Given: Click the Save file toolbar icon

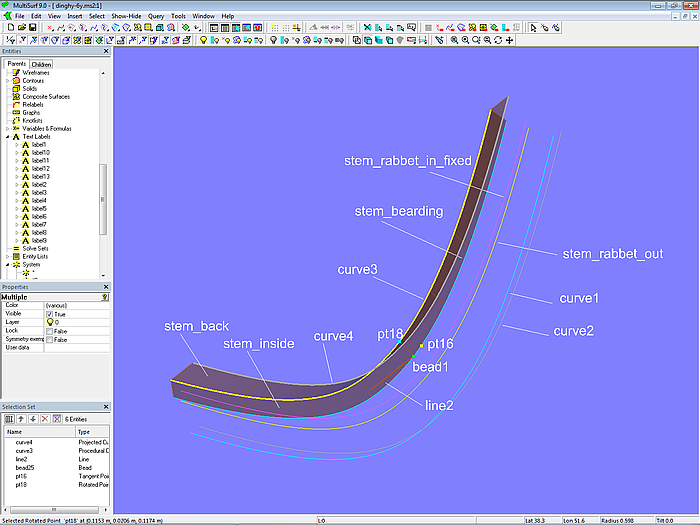Looking at the screenshot, I should [x=32, y=28].
